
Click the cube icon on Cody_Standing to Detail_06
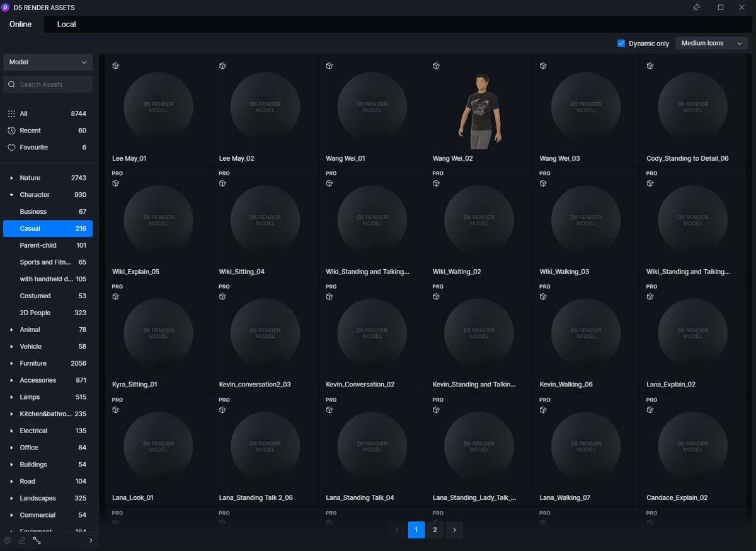pyautogui.click(x=650, y=66)
